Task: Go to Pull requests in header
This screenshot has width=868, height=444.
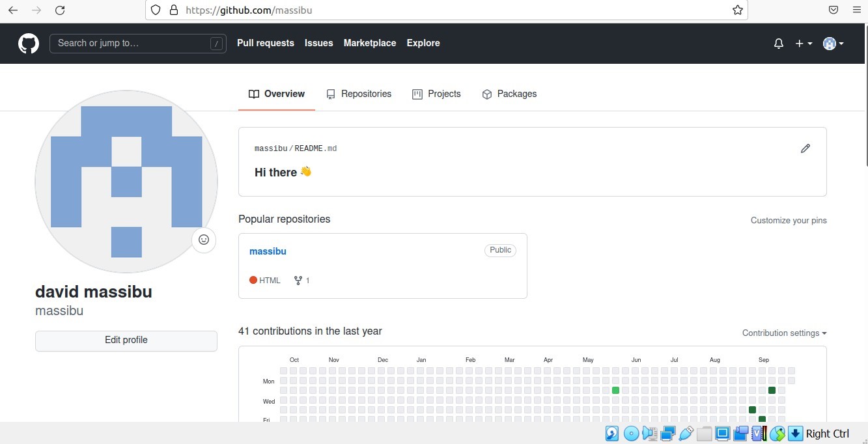Action: point(266,43)
